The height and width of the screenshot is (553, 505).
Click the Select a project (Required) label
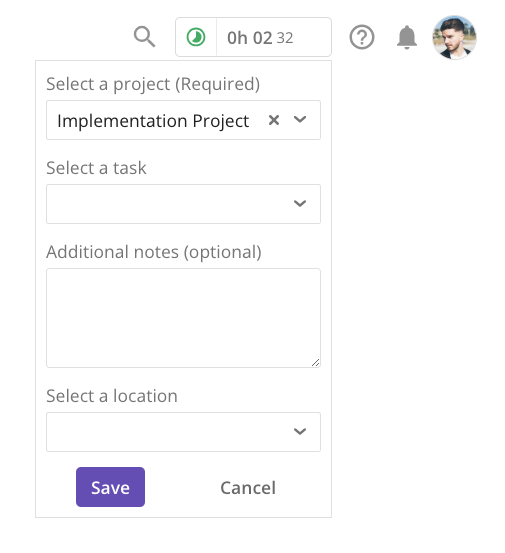153,84
